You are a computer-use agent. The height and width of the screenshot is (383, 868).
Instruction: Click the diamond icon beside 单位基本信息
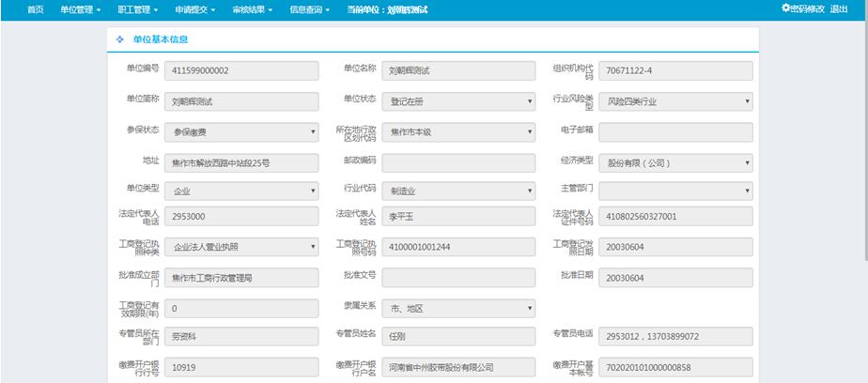(119, 40)
